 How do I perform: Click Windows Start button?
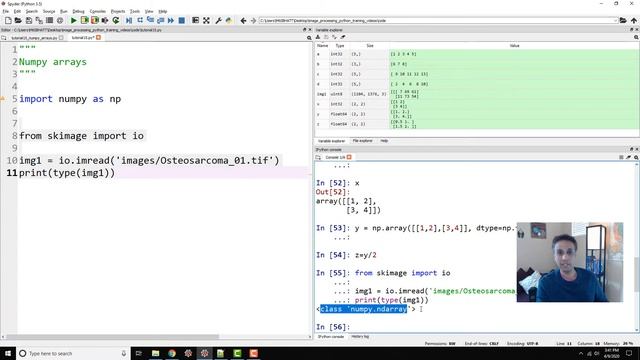click(x=8, y=353)
